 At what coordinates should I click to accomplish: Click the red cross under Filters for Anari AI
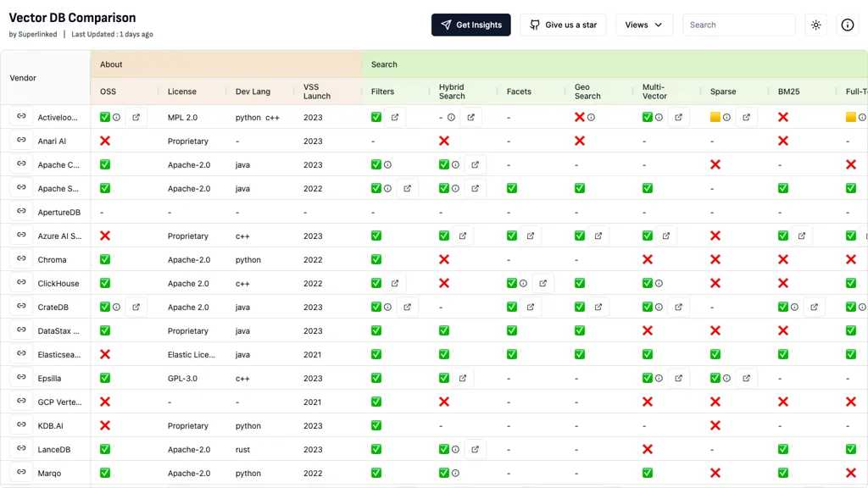(444, 141)
